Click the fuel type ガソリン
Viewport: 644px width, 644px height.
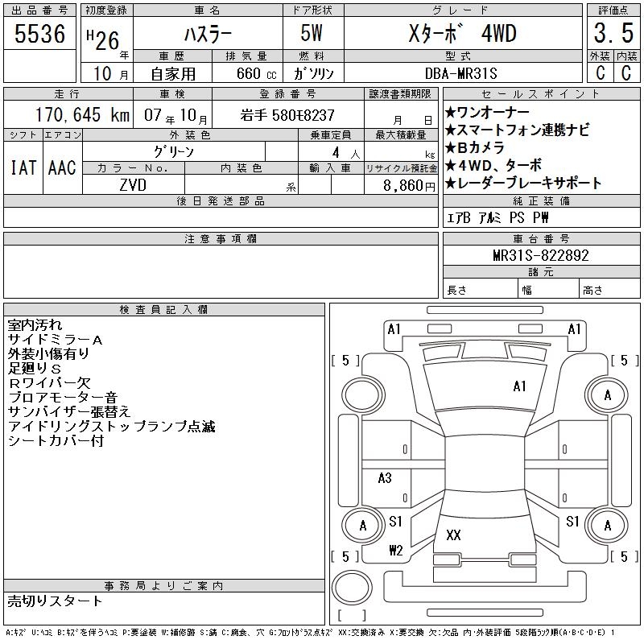click(x=313, y=73)
